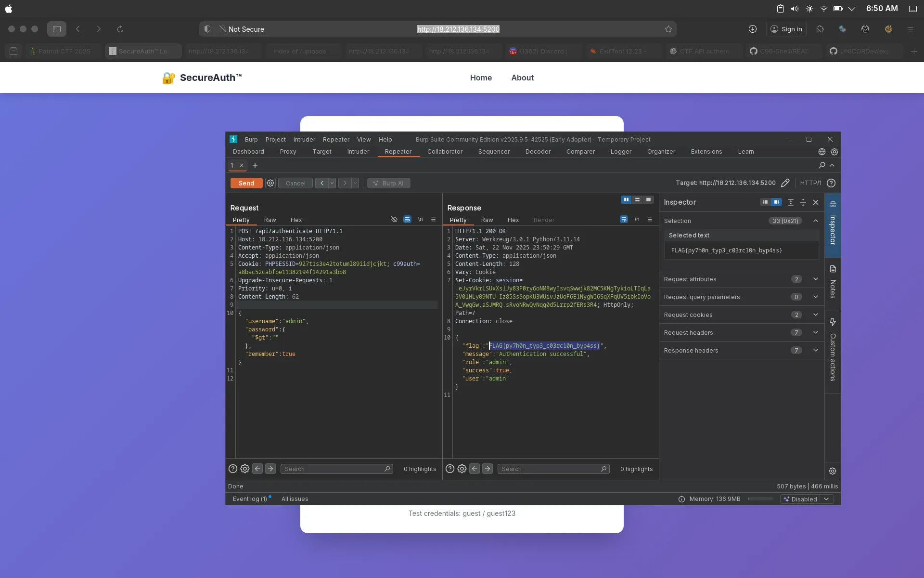Expand Request query parameters section

click(741, 297)
